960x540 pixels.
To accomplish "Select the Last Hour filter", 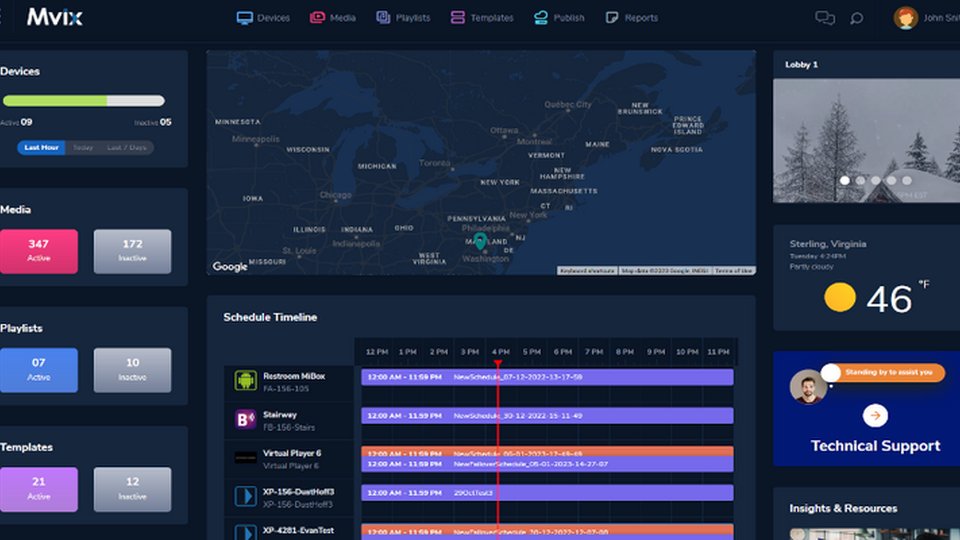I will click(x=41, y=147).
